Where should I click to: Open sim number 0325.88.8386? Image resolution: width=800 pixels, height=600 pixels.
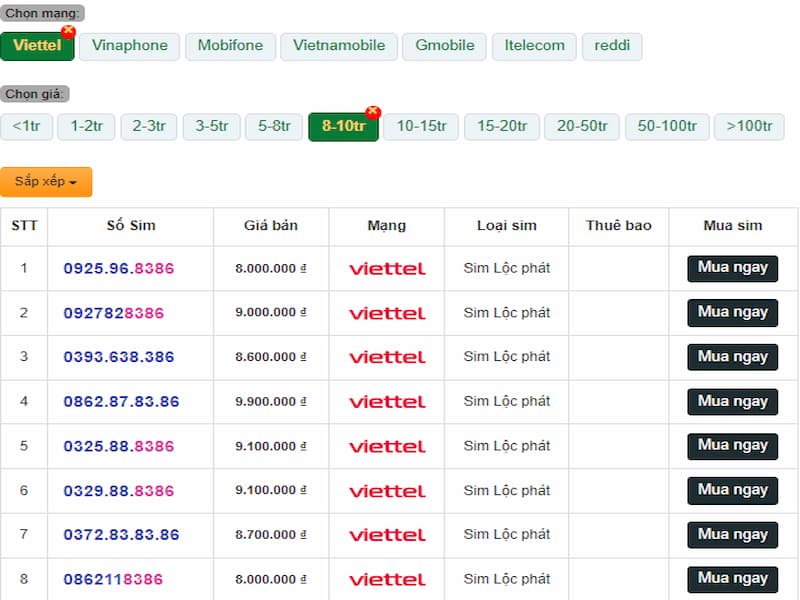(x=119, y=446)
